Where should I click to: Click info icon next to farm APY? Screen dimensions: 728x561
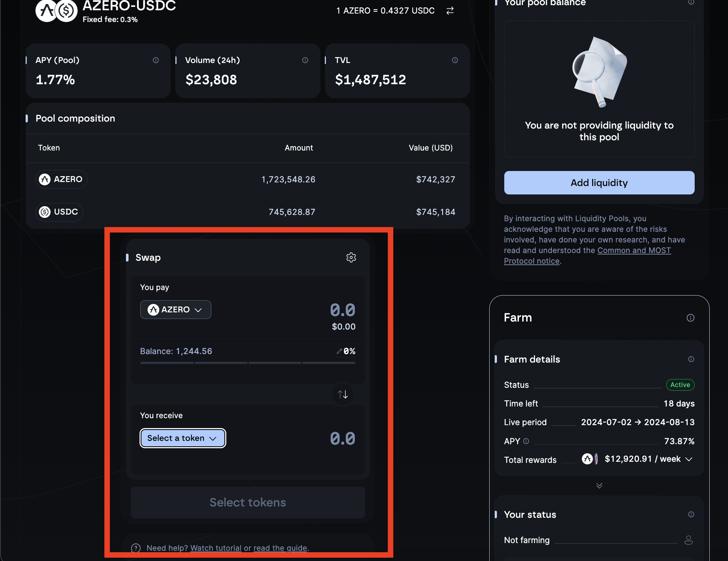pyautogui.click(x=526, y=441)
